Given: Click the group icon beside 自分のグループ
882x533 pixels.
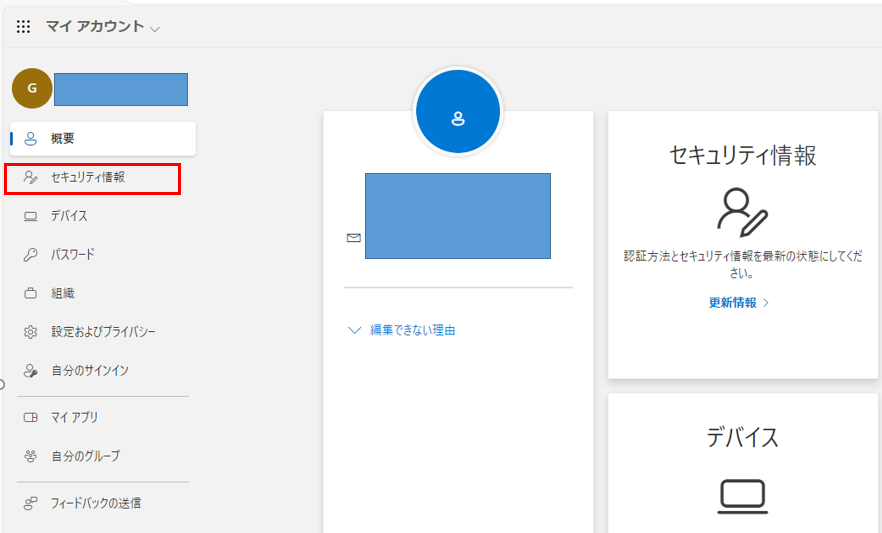Looking at the screenshot, I should (30, 456).
